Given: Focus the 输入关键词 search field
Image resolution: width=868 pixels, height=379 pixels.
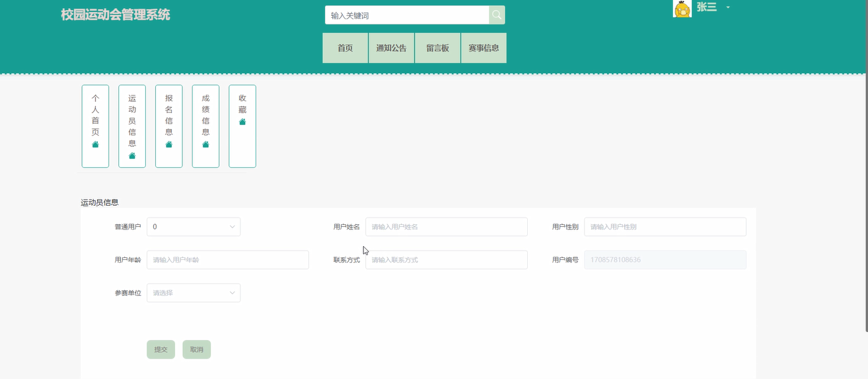Looking at the screenshot, I should (x=407, y=15).
